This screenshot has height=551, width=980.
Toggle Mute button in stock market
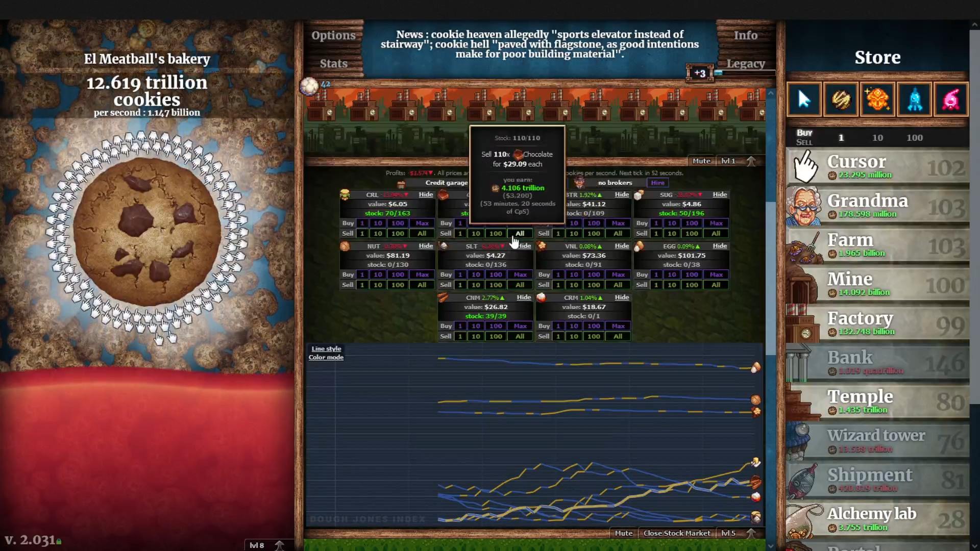coord(621,533)
